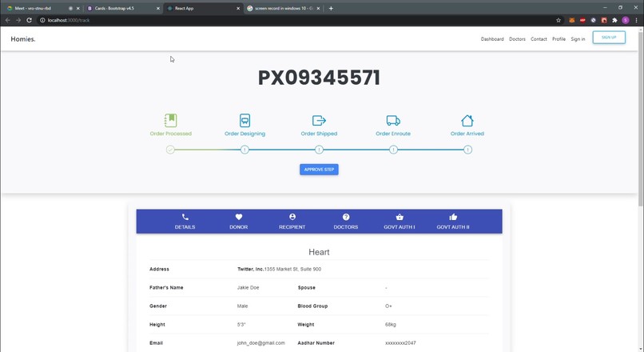The width and height of the screenshot is (644, 352).
Task: Click the Jakie Doe father's name value
Action: point(248,287)
